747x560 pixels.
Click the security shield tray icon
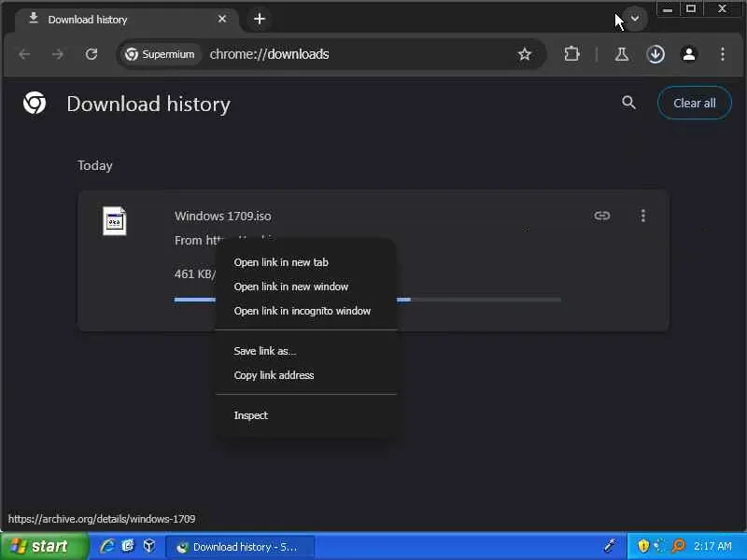tap(643, 546)
